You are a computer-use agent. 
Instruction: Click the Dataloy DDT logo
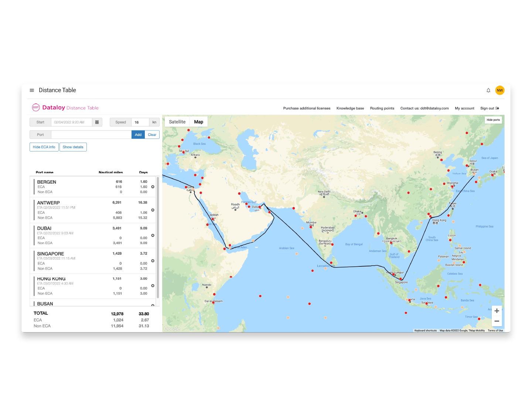tap(65, 108)
